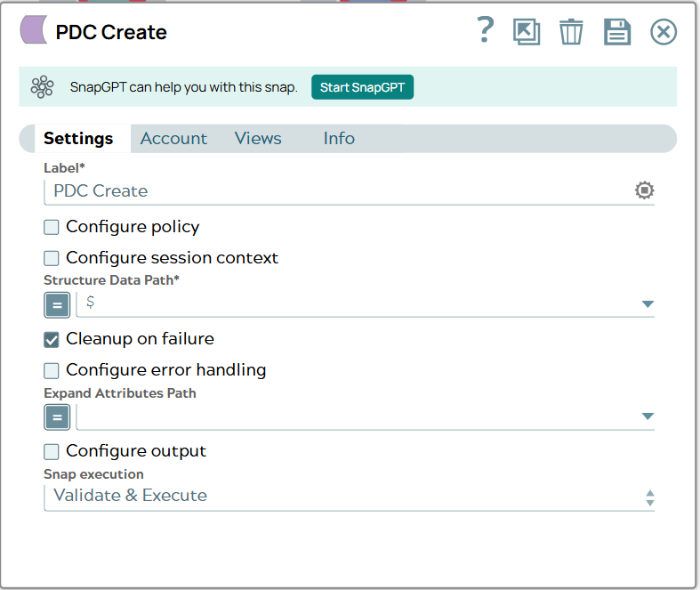Image resolution: width=700 pixels, height=590 pixels.
Task: Toggle expression button for Expand Attributes Path
Action: point(57,417)
